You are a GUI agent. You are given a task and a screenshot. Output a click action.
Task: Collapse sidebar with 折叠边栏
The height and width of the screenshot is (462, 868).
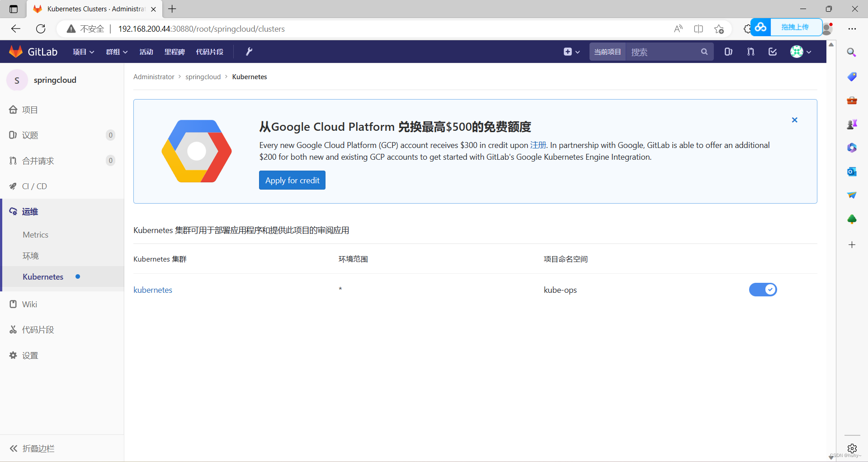[x=32, y=448]
